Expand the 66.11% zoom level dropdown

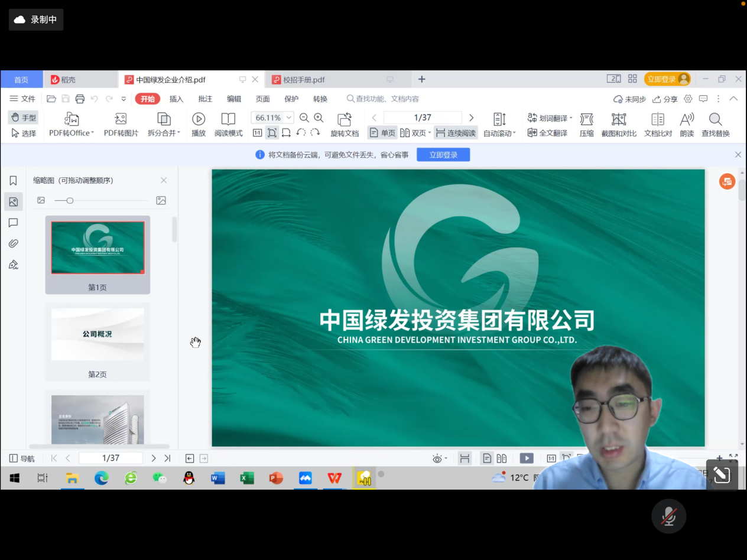[x=289, y=118]
